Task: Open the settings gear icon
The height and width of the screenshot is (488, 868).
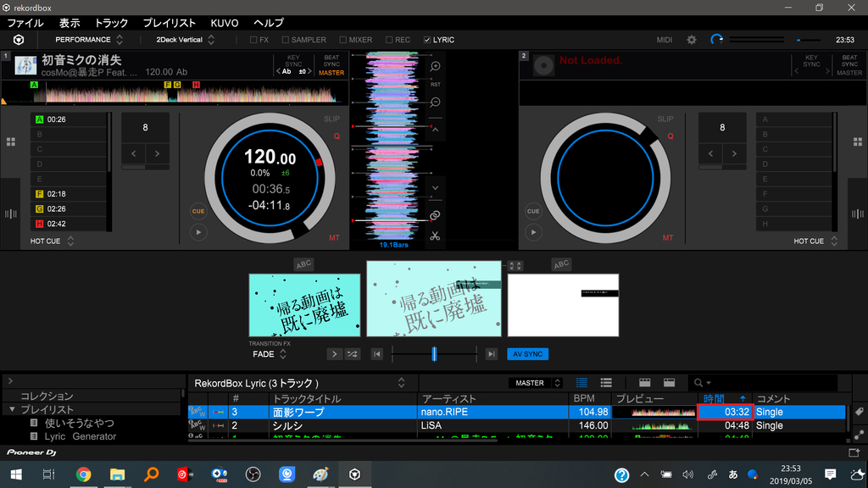Action: [x=692, y=40]
